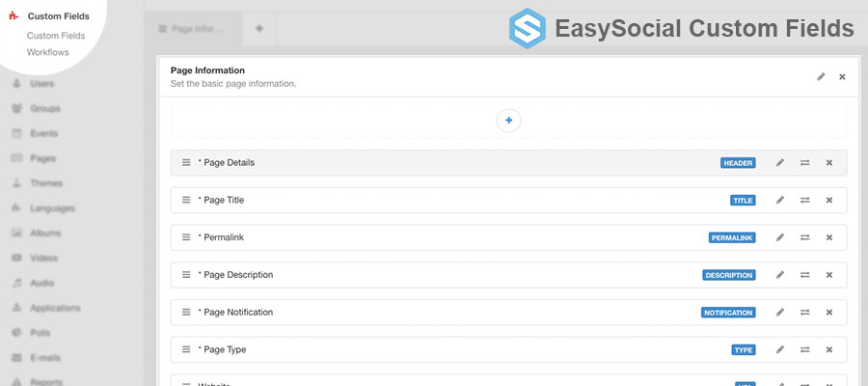This screenshot has width=868, height=386.
Task: Open the Workflows submenu link
Action: (47, 52)
